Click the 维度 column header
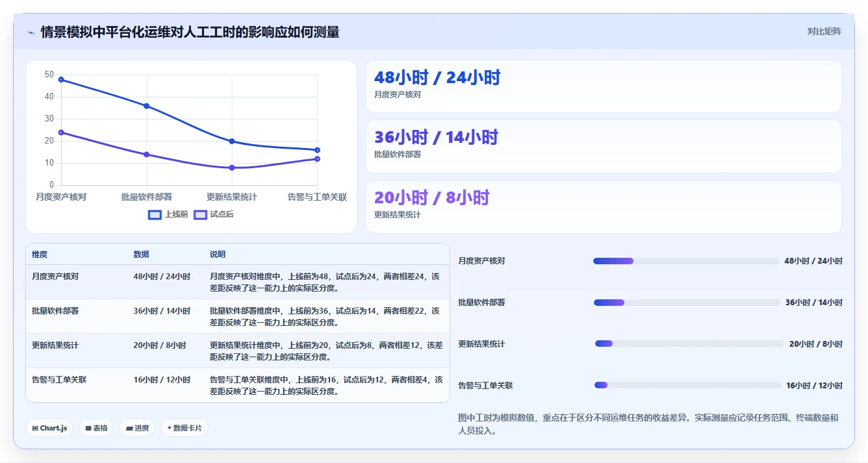 [x=40, y=255]
